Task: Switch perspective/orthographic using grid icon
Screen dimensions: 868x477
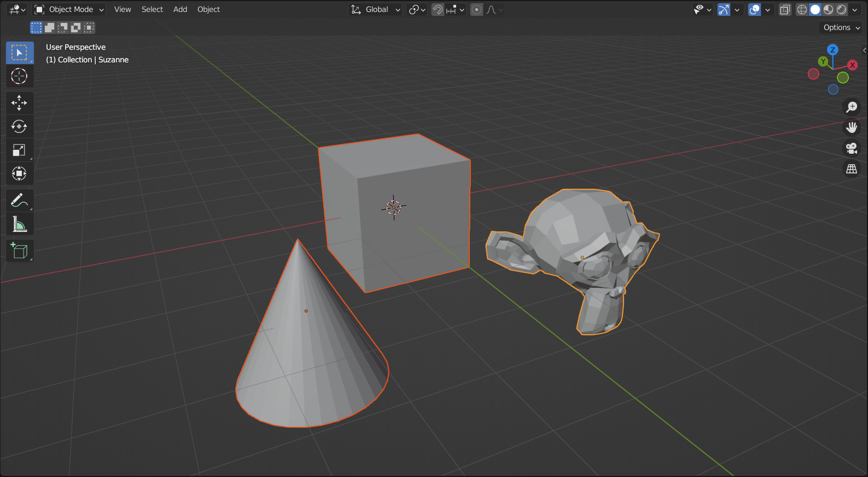Action: point(852,169)
